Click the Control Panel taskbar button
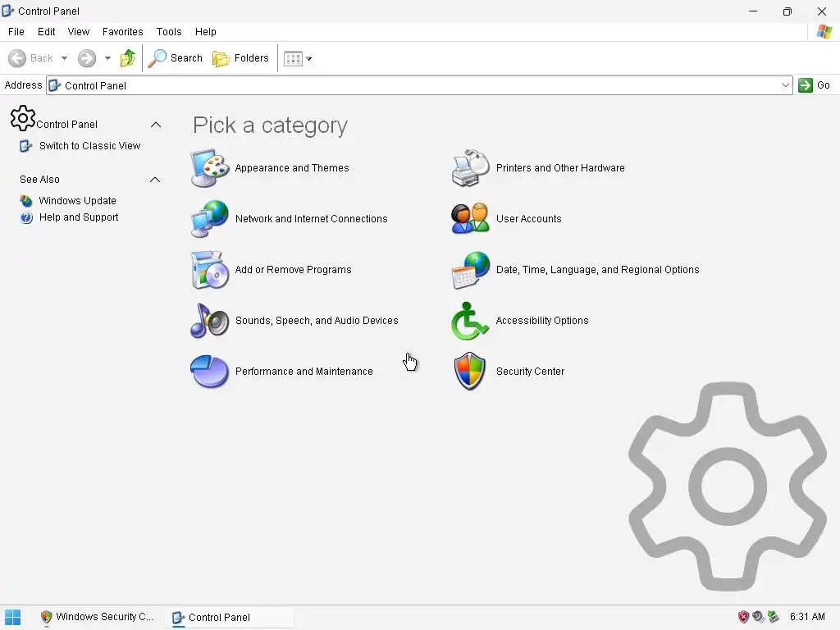840x630 pixels. tap(230, 617)
